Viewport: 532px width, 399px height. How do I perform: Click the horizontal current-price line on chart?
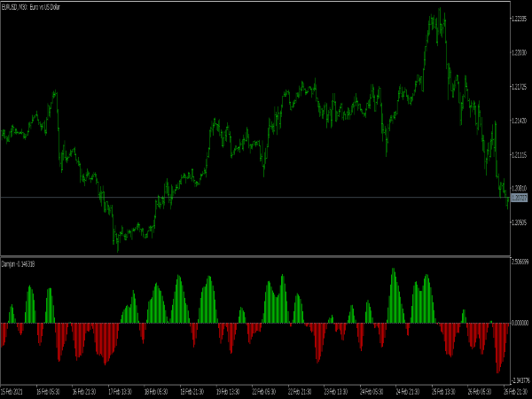point(255,197)
